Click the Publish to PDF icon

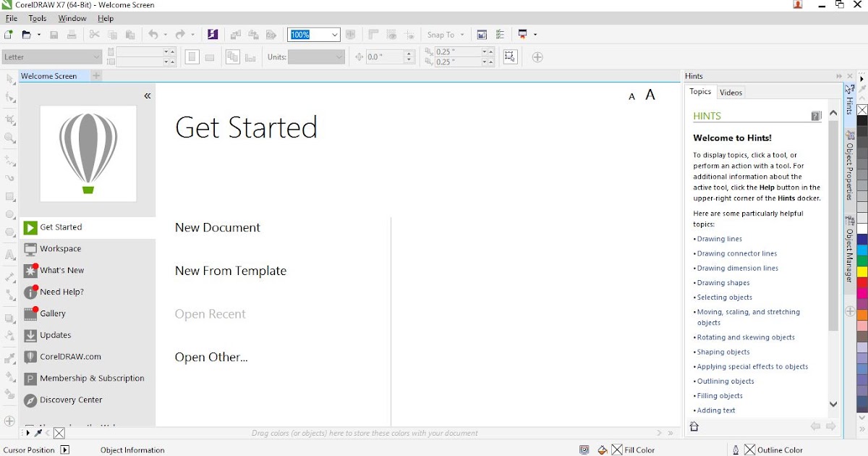[271, 34]
